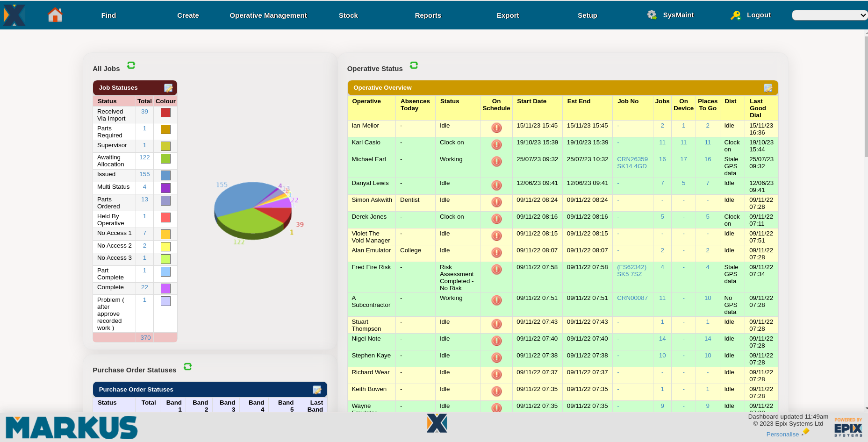Click the Epix Systems logo in the footer
The height and width of the screenshot is (442, 868).
pos(848,427)
